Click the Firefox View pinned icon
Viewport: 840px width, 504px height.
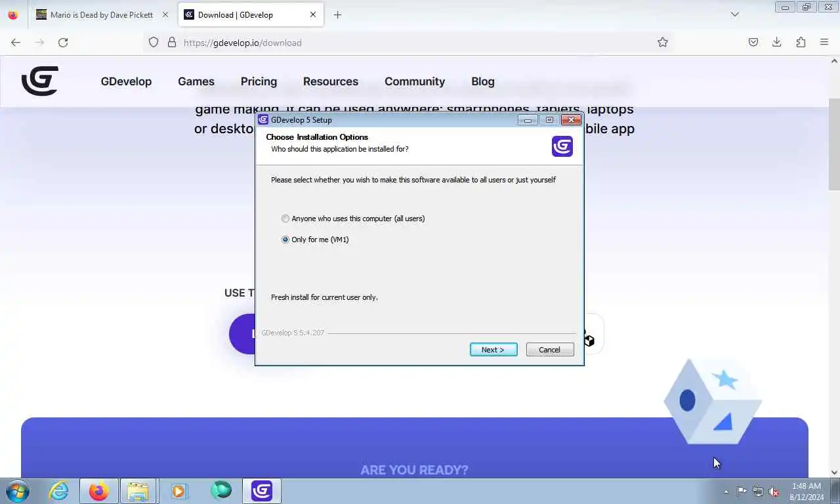click(12, 14)
